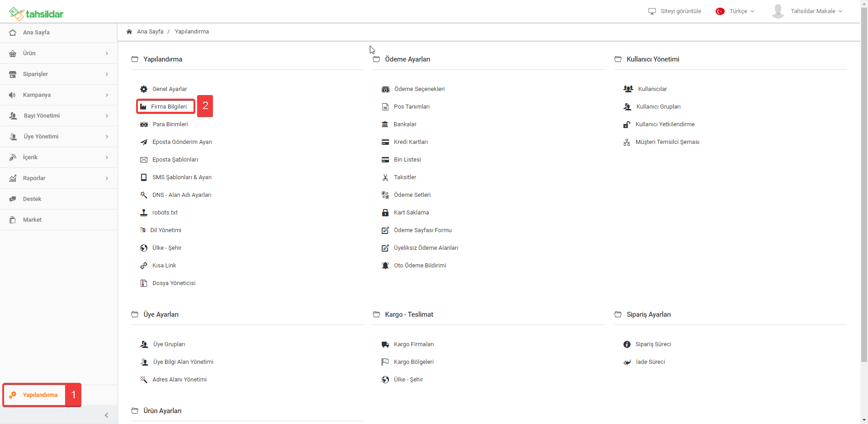Open Üye Grupları link
This screenshot has width=868, height=424.
[169, 344]
